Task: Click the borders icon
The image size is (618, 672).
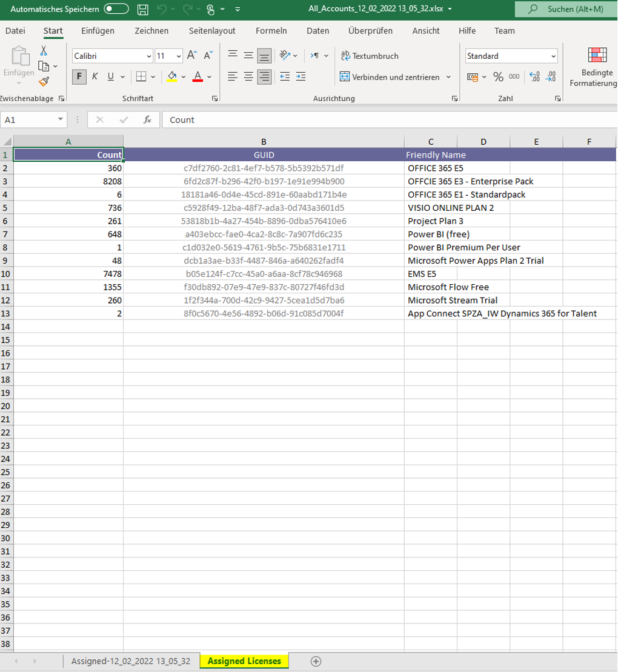Action: (141, 77)
